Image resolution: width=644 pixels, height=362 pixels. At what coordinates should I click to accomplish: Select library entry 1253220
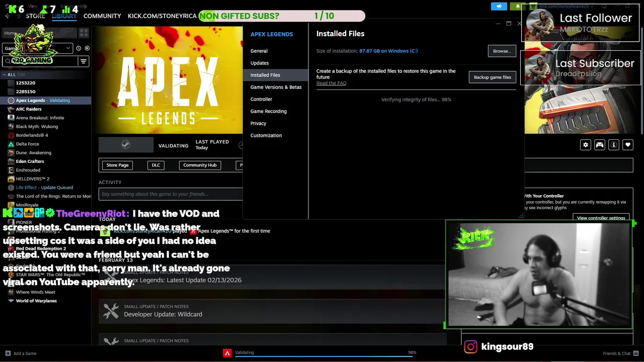(26, 83)
